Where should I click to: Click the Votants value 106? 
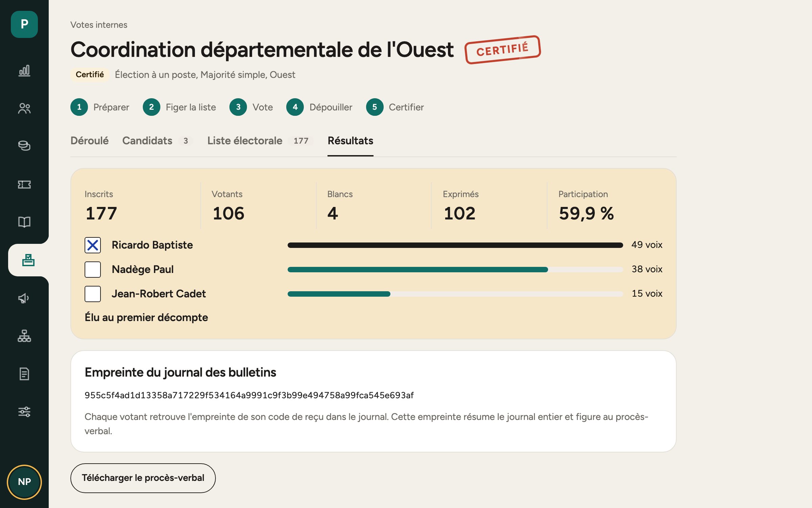228,213
